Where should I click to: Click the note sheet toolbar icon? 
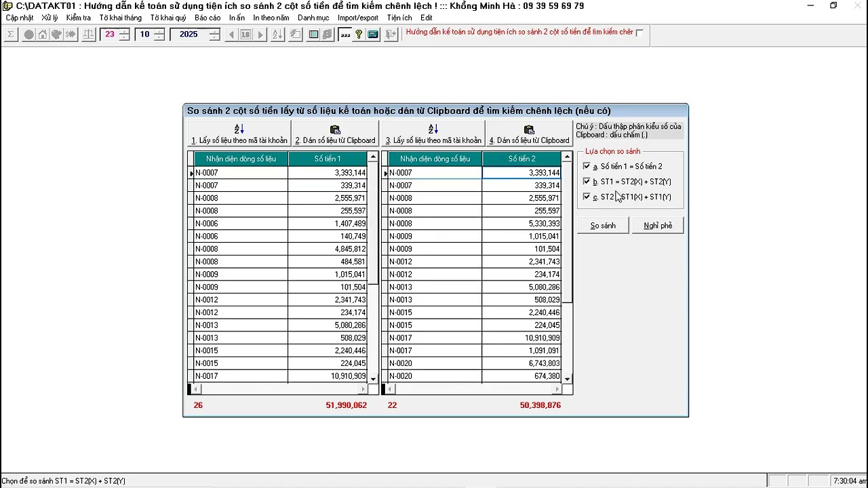pyautogui.click(x=296, y=35)
